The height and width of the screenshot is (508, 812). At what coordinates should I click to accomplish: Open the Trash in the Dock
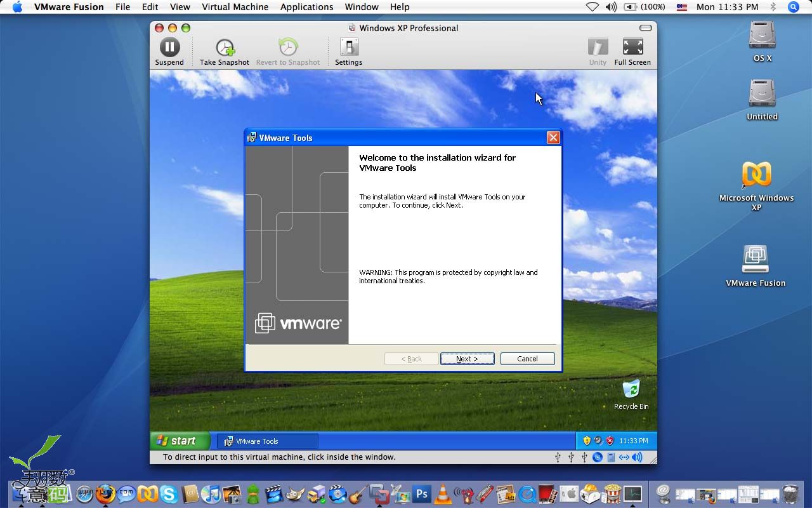790,493
